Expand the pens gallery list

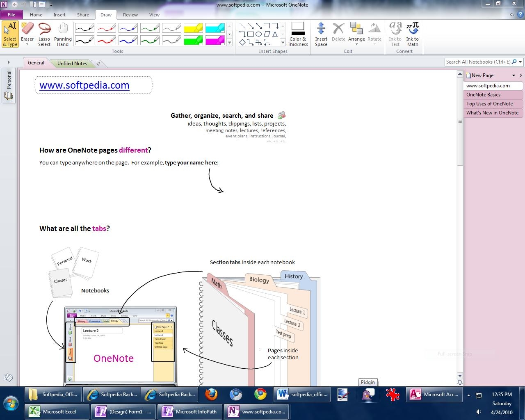229,43
